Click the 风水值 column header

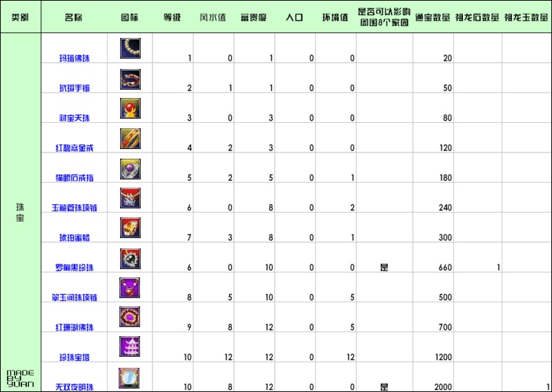pyautogui.click(x=213, y=17)
